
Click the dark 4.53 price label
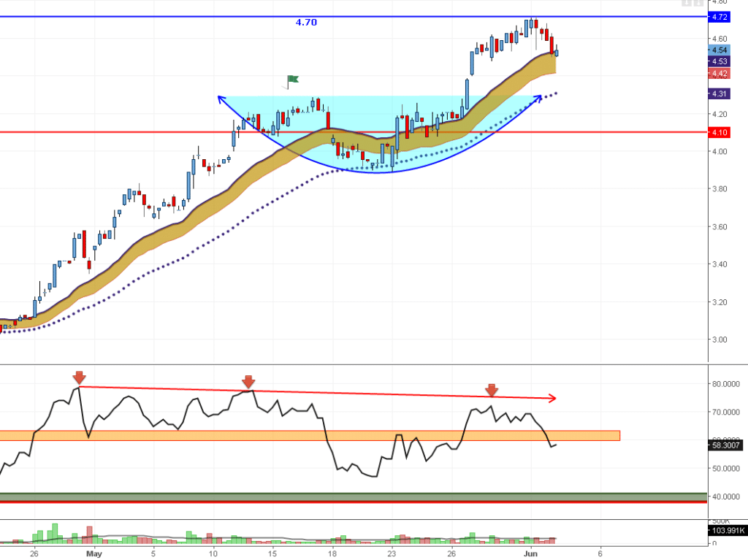point(719,61)
